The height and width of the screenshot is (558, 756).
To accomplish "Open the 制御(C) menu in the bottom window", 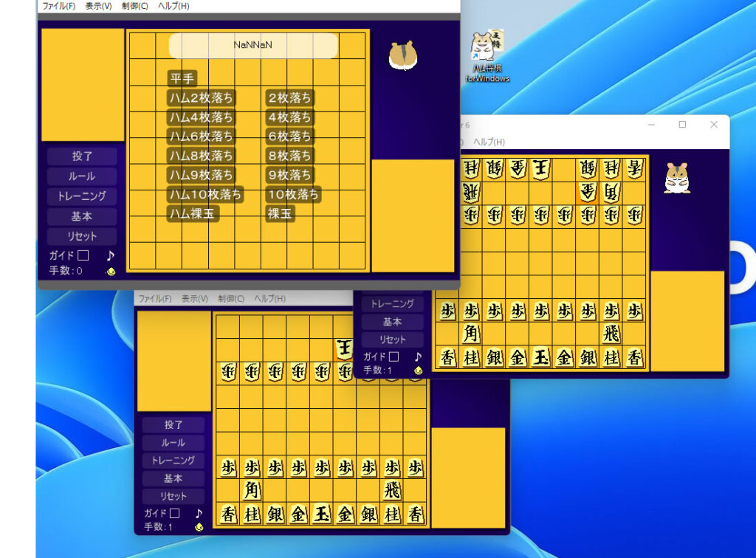I will (x=230, y=299).
